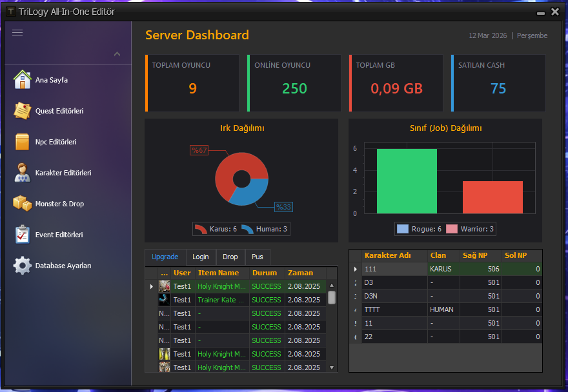Screen dimensions: 568x392
Task: Click the TriLogy app icon in the title bar
Action: 11,12
